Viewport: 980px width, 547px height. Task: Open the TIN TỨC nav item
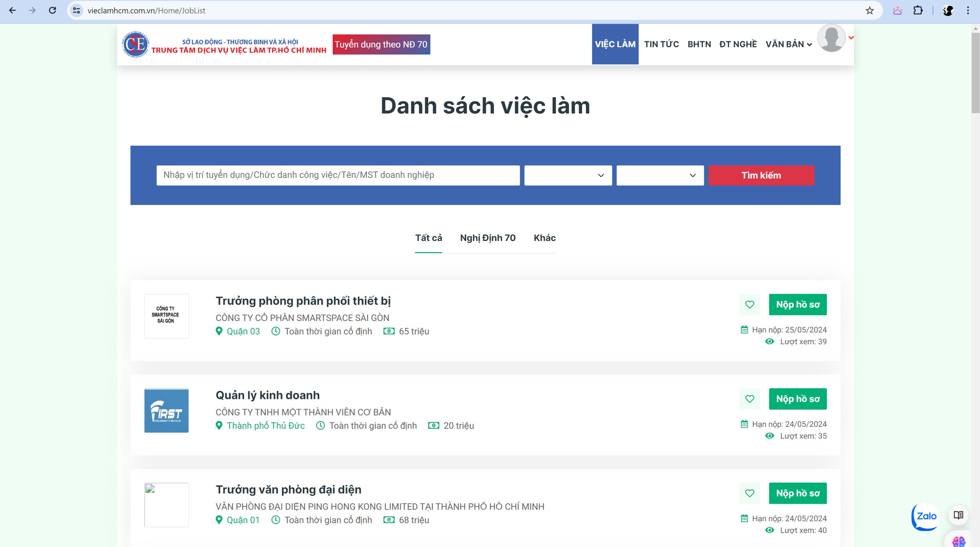click(x=661, y=44)
